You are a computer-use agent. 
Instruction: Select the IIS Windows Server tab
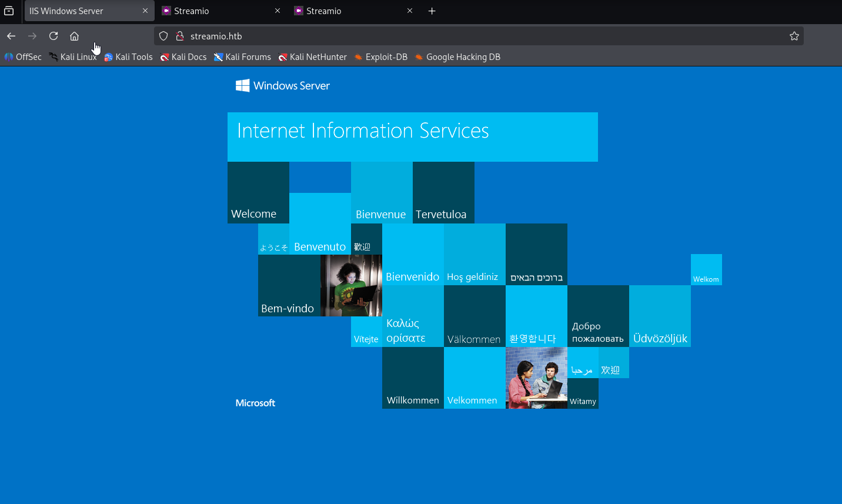[x=89, y=11]
